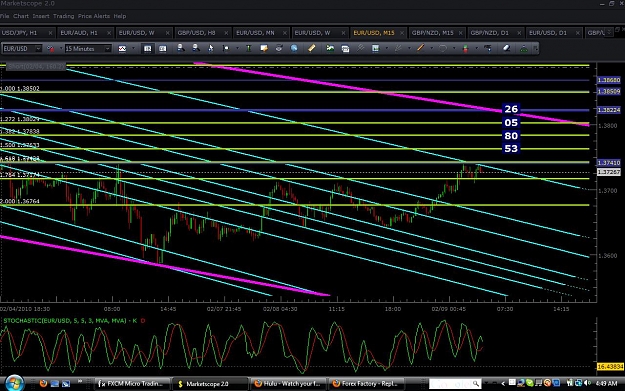Switch to the GBP/NZD, D1 tab
This screenshot has height=391, width=625.
click(x=495, y=33)
